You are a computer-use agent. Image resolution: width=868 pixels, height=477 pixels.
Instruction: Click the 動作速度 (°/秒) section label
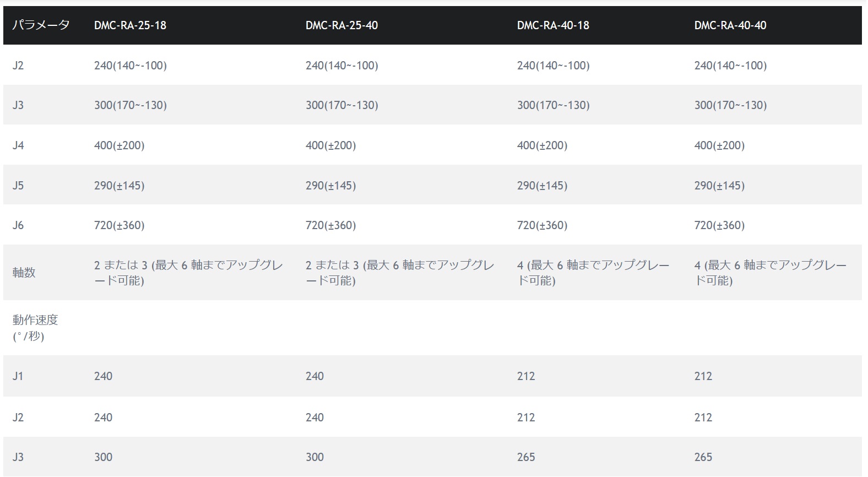coord(35,328)
